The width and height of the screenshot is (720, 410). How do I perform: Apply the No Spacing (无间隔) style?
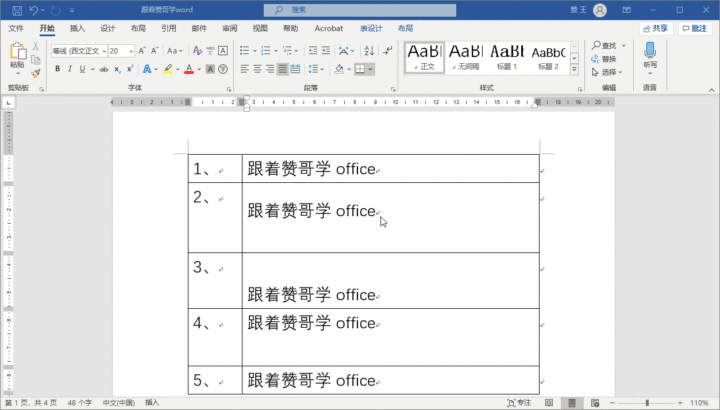(x=466, y=57)
